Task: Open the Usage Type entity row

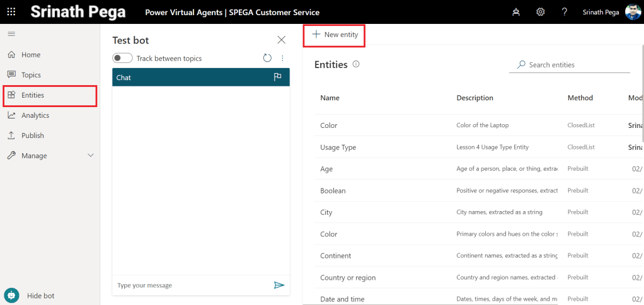Action: click(x=338, y=147)
